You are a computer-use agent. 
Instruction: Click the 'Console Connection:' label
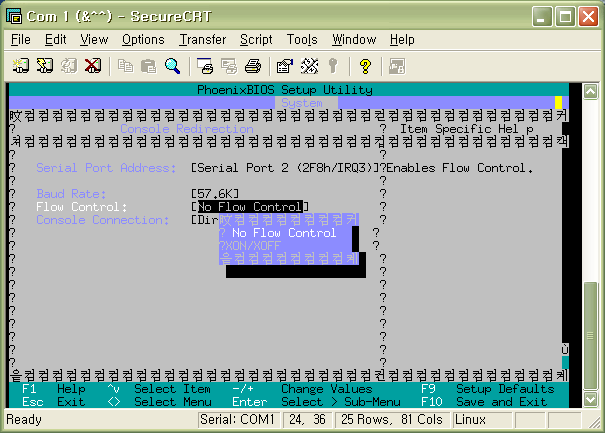[103, 220]
